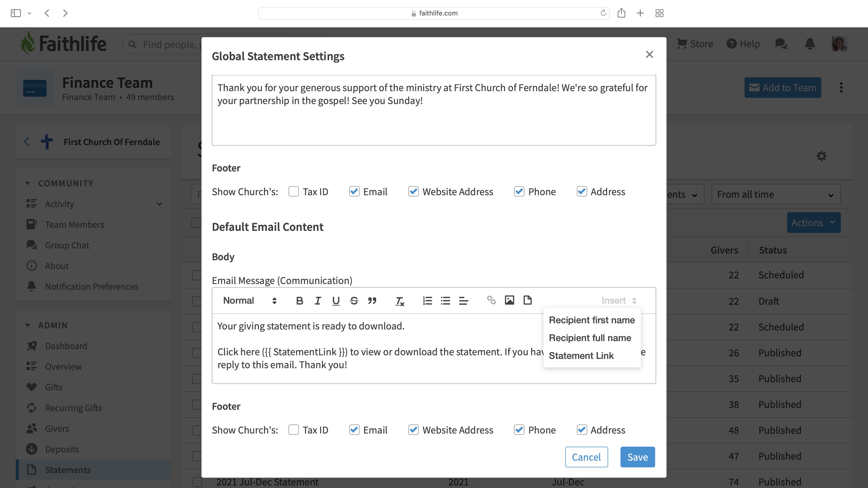Image resolution: width=868 pixels, height=488 pixels.
Task: Reload the faithlife.com page
Action: (x=603, y=13)
